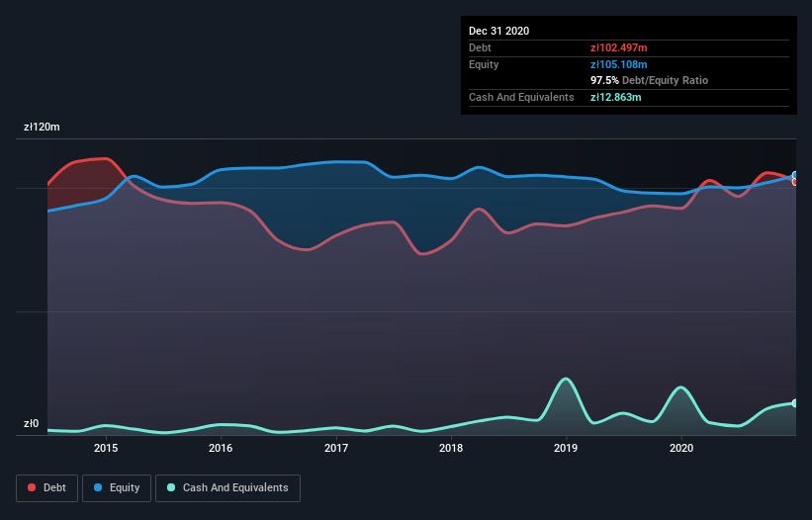
Task: Click the zł105.108m equity value
Action: pyautogui.click(x=619, y=64)
